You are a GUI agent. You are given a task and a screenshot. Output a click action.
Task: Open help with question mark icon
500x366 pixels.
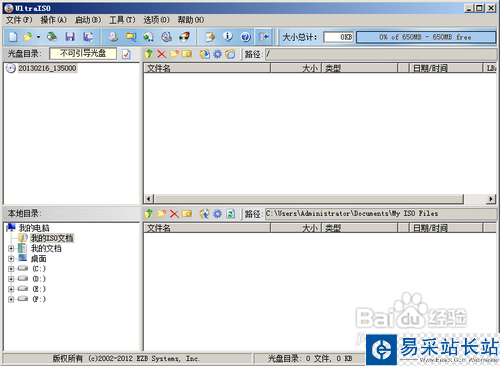point(246,37)
